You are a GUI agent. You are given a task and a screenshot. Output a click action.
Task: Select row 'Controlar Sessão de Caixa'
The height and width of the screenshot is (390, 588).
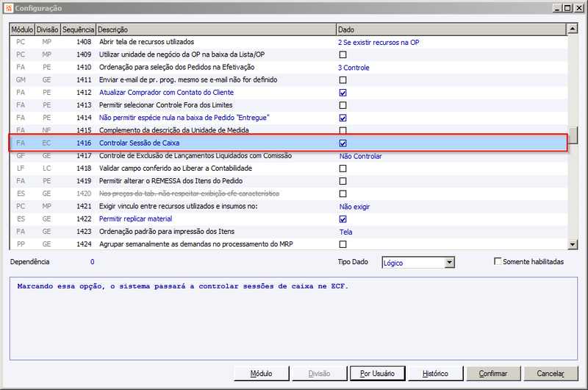[288, 143]
